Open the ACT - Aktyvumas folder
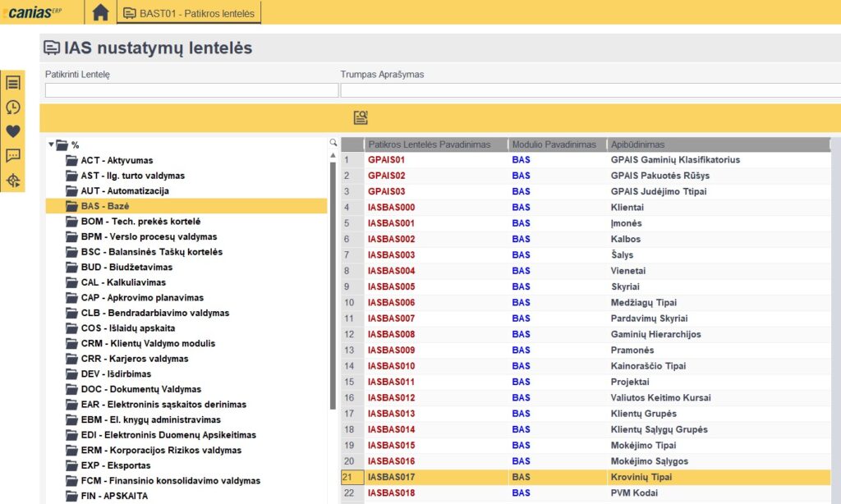Screen dimensions: 841x504 pyautogui.click(x=117, y=160)
